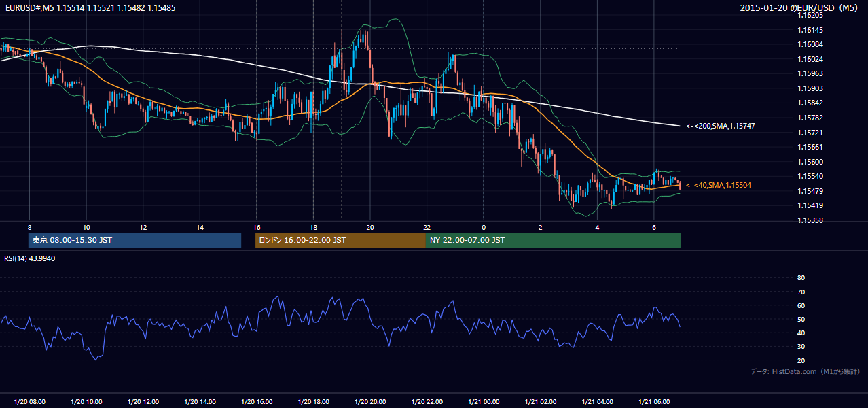
Task: Click hour marker 16 under price chart
Action: click(257, 227)
